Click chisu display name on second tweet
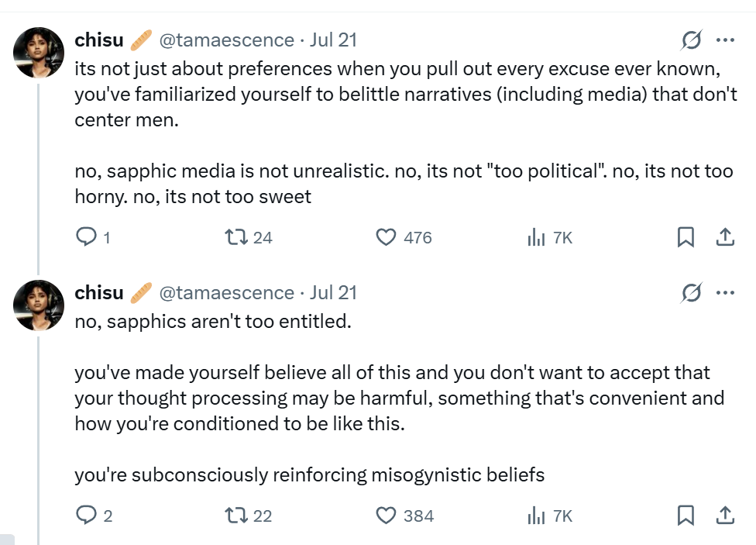 click(98, 292)
